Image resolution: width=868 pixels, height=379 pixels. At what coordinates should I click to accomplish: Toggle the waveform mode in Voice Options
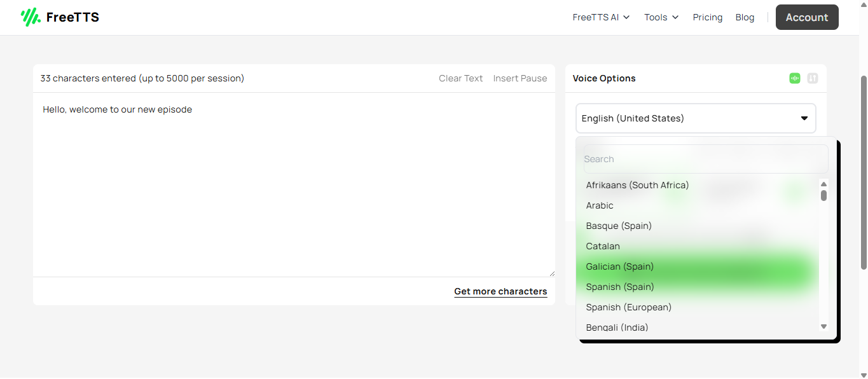click(x=794, y=78)
